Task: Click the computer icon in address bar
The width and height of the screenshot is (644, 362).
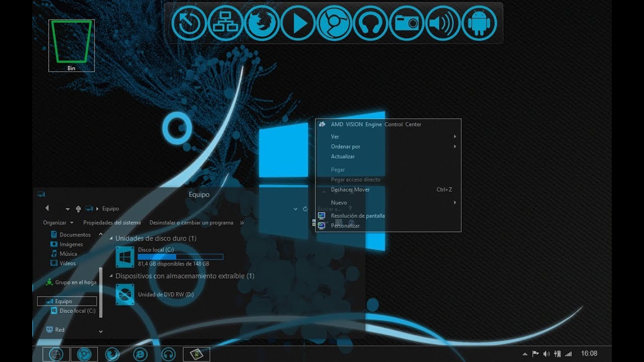Action: click(89, 208)
